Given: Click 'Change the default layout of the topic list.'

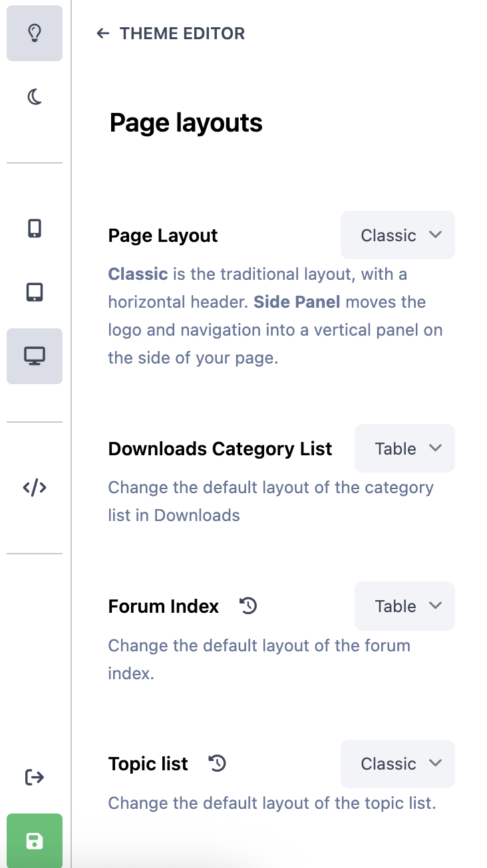Looking at the screenshot, I should (x=272, y=803).
